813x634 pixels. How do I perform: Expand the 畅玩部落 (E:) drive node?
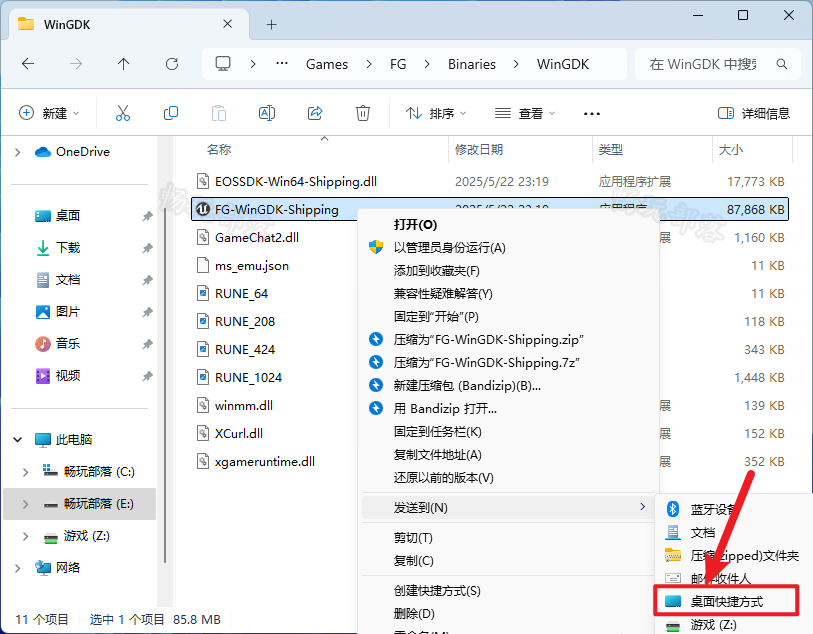click(x=25, y=504)
